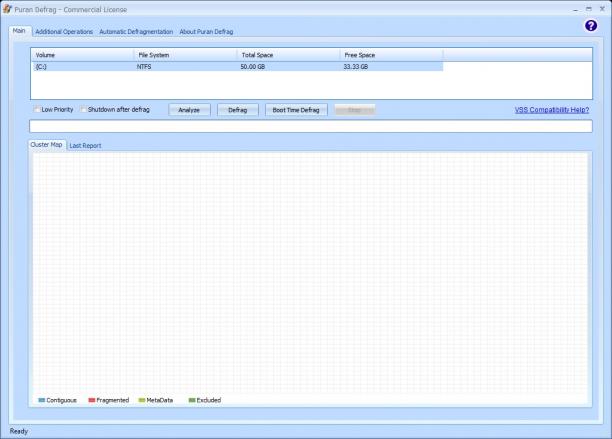Click the green Excluded legend swatch
The width and height of the screenshot is (612, 439).
[192, 400]
